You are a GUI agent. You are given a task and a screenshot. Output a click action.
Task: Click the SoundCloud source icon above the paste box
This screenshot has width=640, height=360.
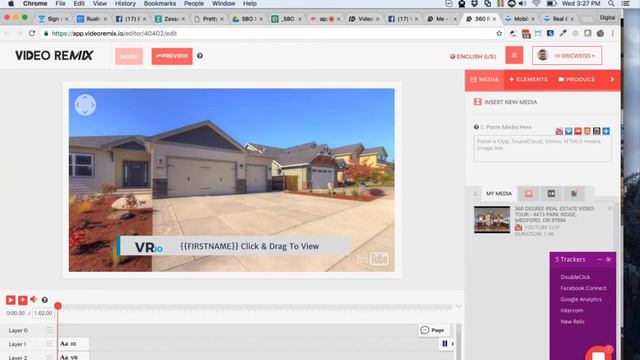(578, 131)
